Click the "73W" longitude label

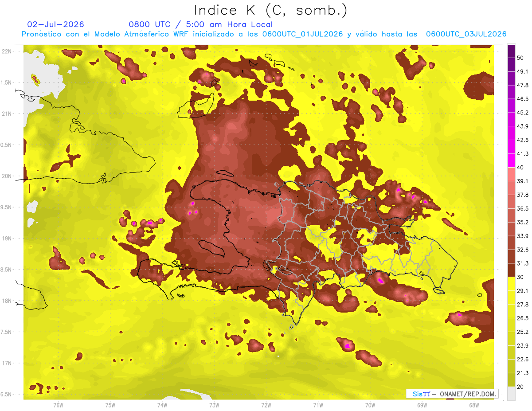[x=214, y=405]
